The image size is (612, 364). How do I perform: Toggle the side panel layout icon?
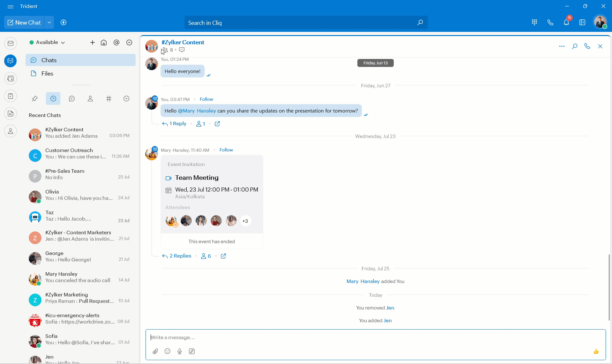(x=582, y=22)
